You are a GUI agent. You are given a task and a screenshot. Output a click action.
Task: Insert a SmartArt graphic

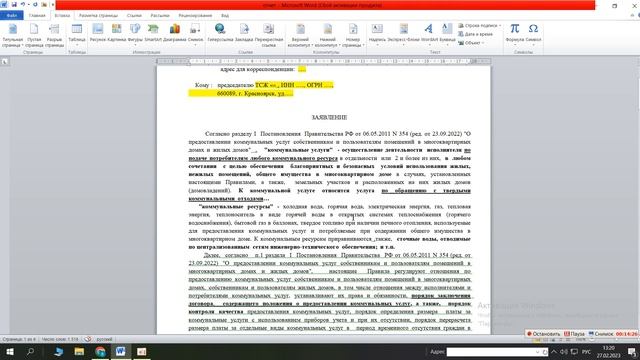point(153,33)
